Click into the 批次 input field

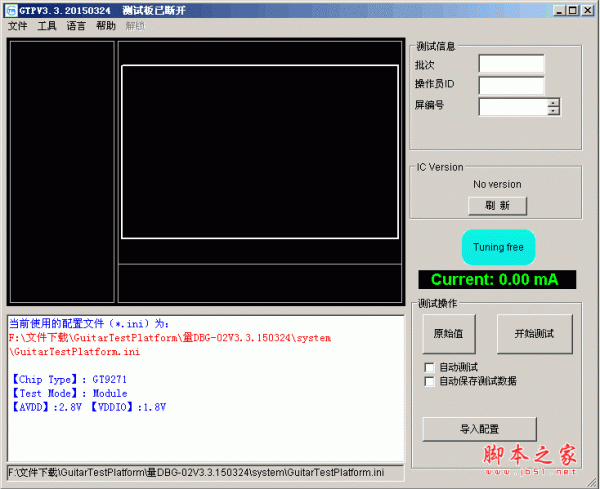pyautogui.click(x=511, y=64)
